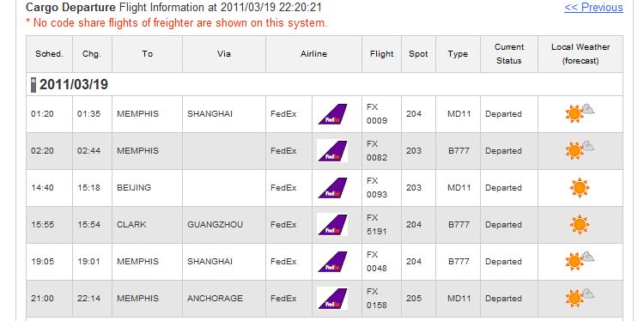Viewport: 644px width, 321px height.
Task: Click FedEx tail logo for flight FX 0082
Action: (x=332, y=151)
